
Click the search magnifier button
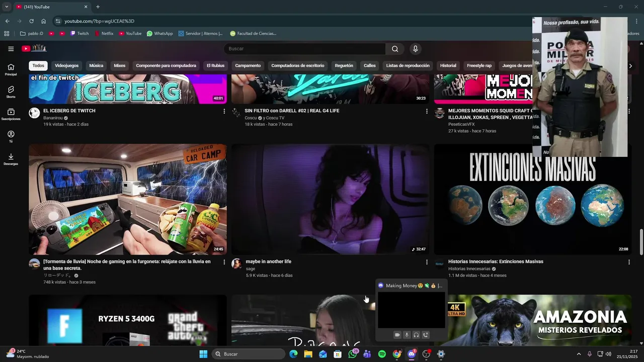click(395, 49)
